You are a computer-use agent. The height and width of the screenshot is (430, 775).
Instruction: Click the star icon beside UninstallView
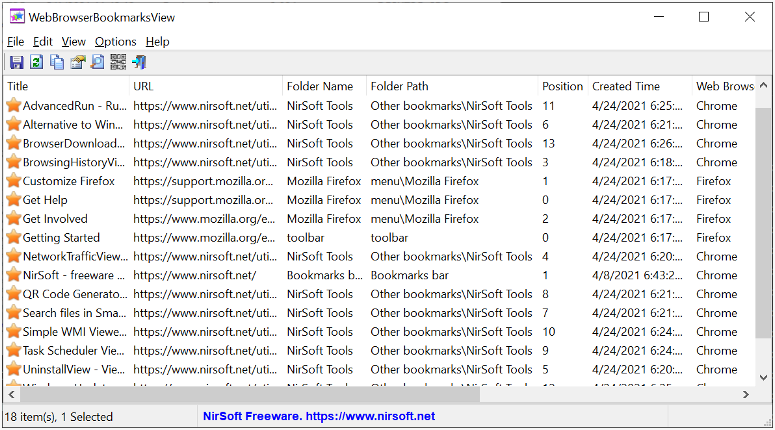pyautogui.click(x=13, y=369)
